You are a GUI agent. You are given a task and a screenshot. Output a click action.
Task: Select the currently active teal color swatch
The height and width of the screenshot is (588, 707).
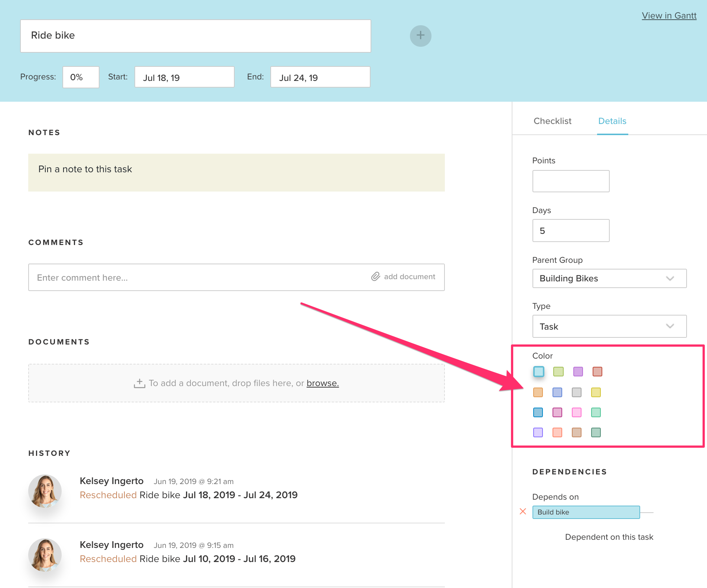[x=538, y=372]
